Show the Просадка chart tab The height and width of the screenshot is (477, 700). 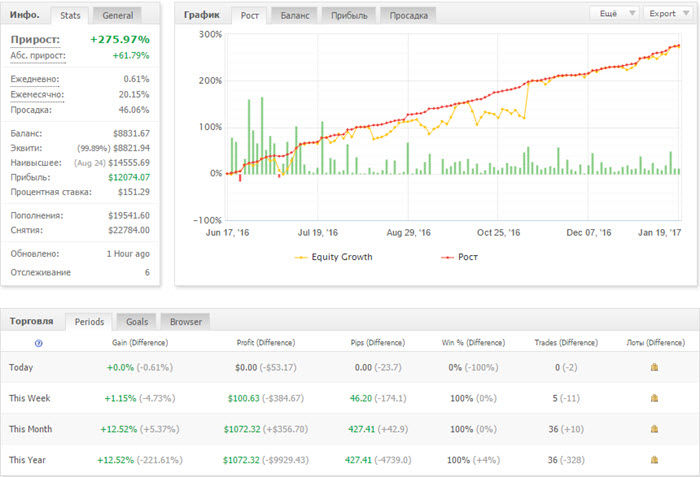[408, 15]
